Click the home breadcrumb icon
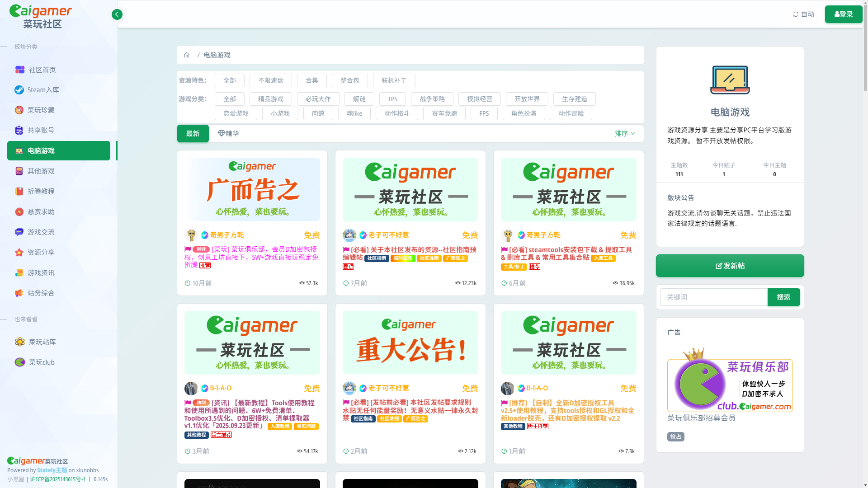 [187, 55]
